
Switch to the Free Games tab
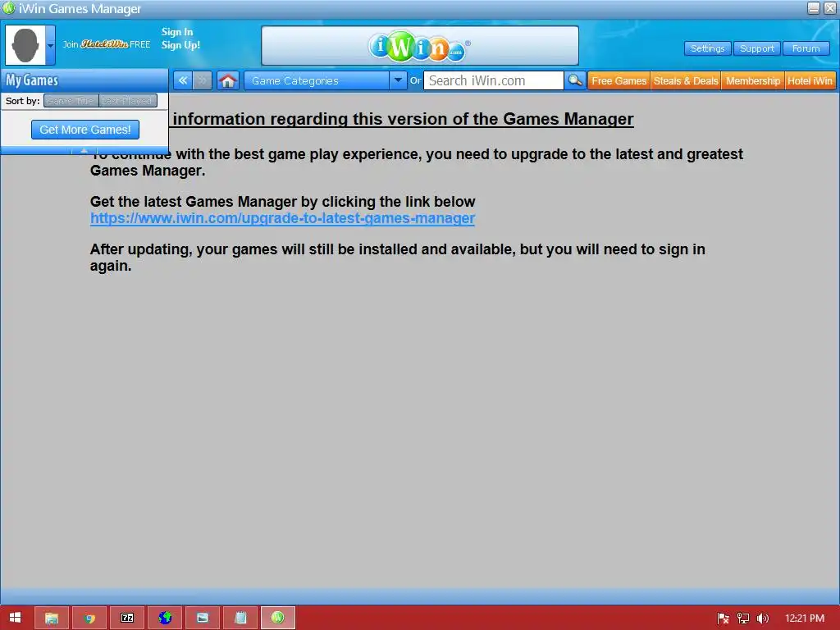pos(619,81)
